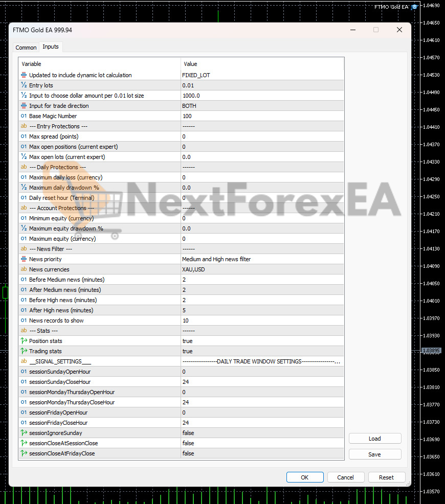Switch to the Common tab
Viewport: 445px width, 504px height.
pos(26,48)
